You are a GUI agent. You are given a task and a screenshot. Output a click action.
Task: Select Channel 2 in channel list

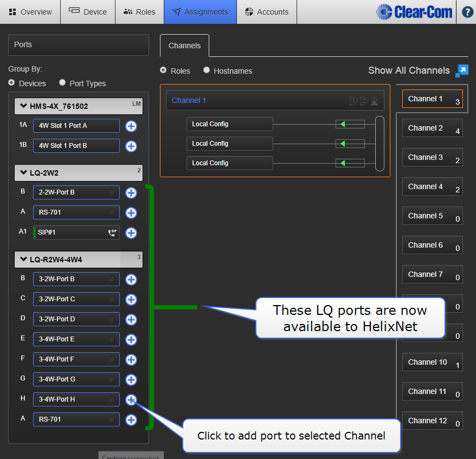point(433,128)
